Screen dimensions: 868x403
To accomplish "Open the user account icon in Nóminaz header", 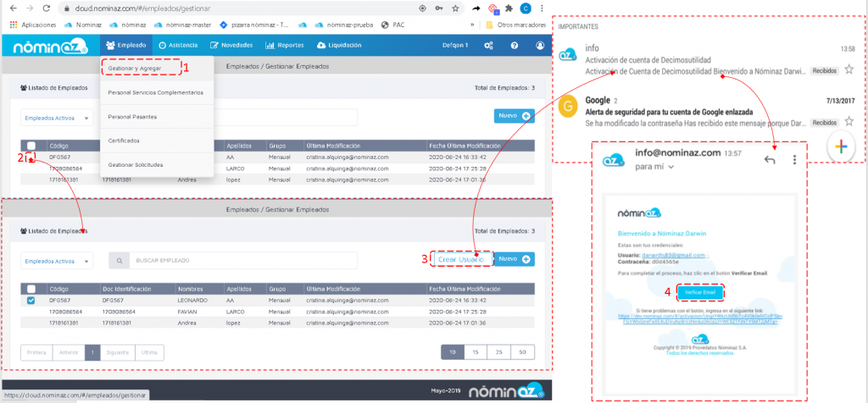I will pos(540,46).
